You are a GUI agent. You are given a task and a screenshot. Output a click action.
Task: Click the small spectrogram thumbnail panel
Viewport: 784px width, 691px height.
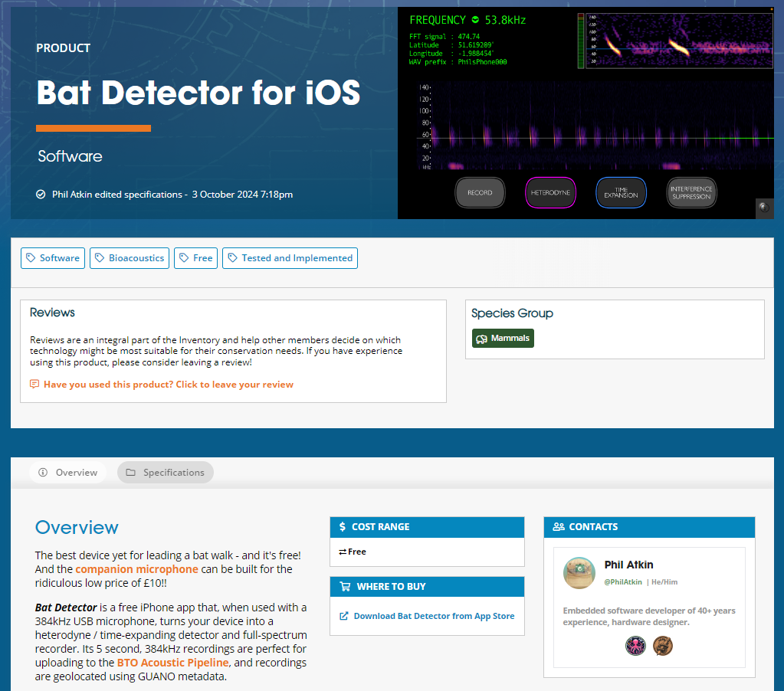click(x=679, y=41)
